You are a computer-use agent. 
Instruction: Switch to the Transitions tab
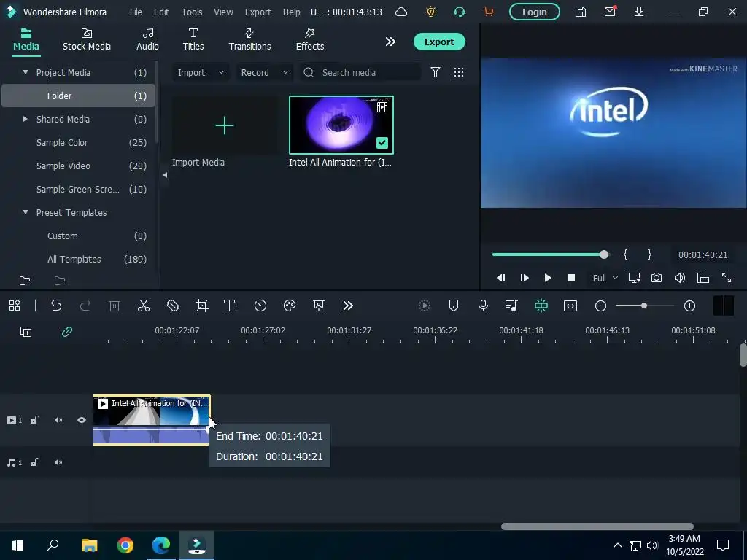coord(249,39)
